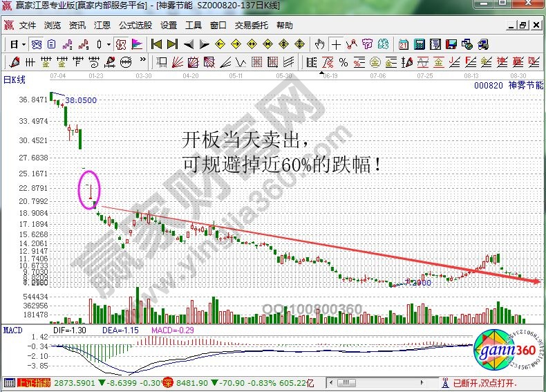Open the 公式选股 menu
This screenshot has height=392, width=546.
click(135, 26)
